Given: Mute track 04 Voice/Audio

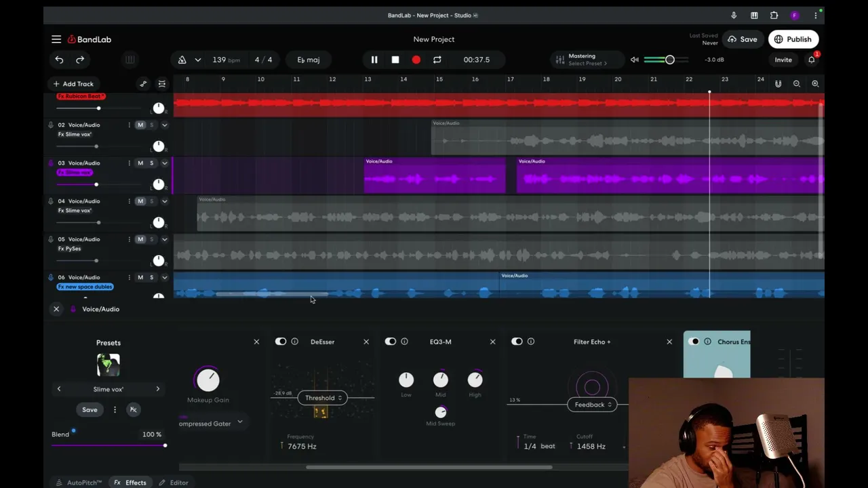Looking at the screenshot, I should click(x=140, y=201).
